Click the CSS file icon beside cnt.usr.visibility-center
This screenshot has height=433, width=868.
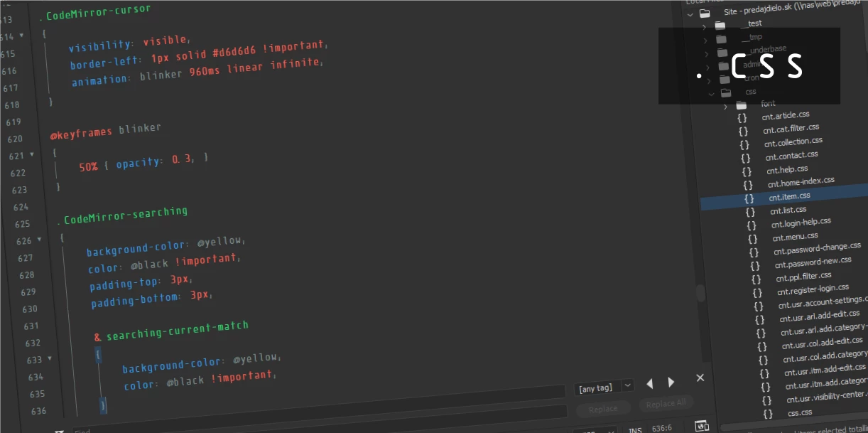[x=767, y=400]
